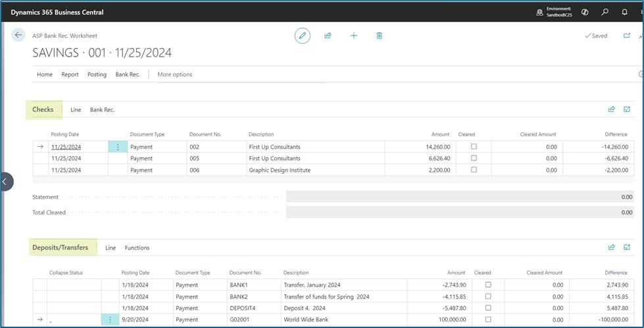This screenshot has height=328, width=644.
Task: Click the plus new record icon
Action: (x=354, y=36)
